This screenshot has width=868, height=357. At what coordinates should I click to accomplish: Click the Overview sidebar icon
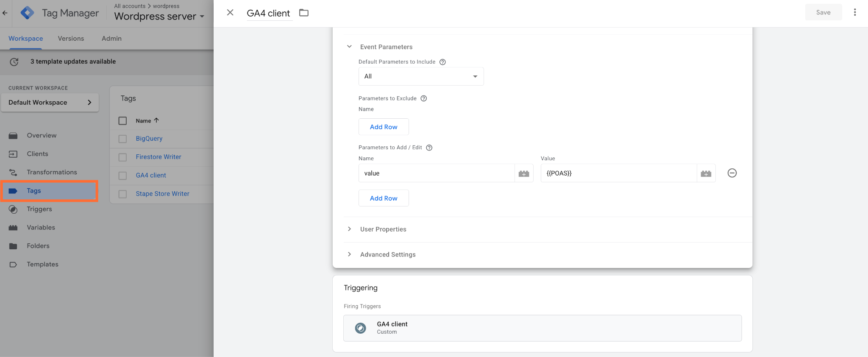point(13,136)
